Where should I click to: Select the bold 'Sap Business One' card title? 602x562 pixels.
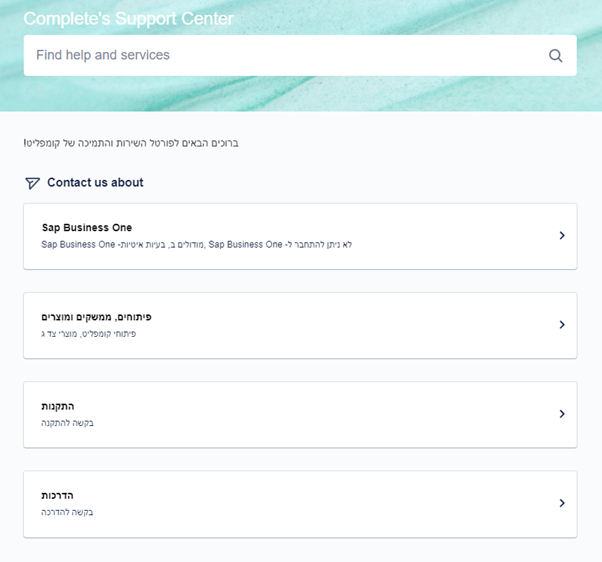point(87,228)
